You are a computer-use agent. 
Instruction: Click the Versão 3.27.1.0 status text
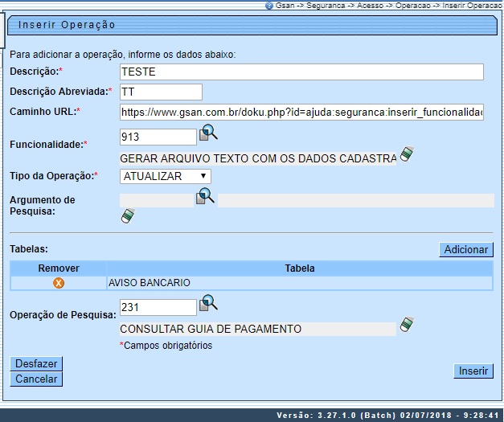pyautogui.click(x=387, y=416)
